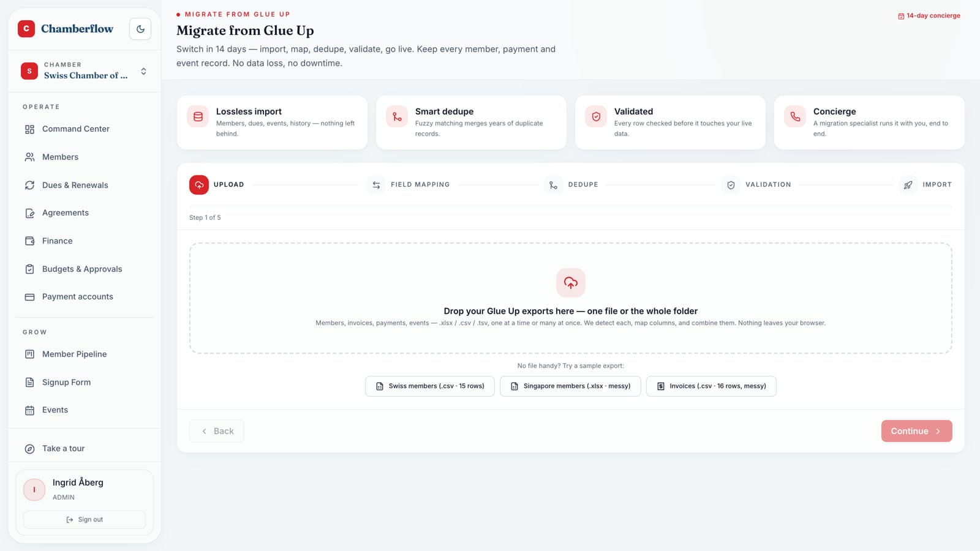Click the Finance wallet icon

click(x=29, y=241)
